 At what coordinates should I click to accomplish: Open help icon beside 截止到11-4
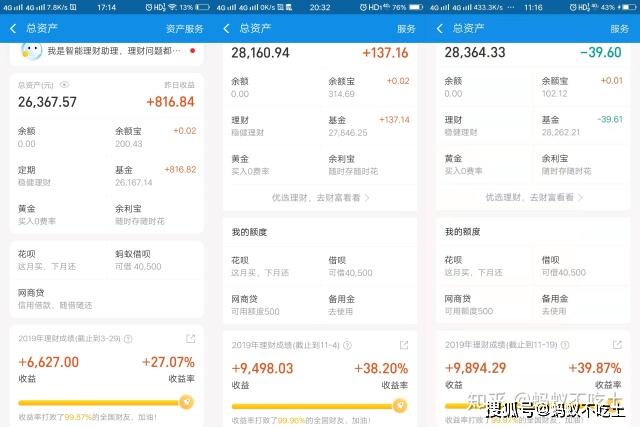pos(347,345)
